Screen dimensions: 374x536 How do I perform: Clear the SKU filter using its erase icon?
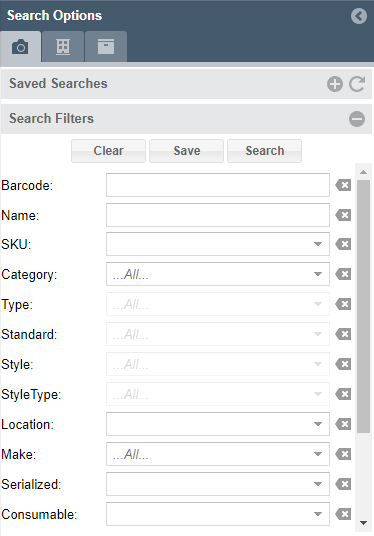pos(343,244)
